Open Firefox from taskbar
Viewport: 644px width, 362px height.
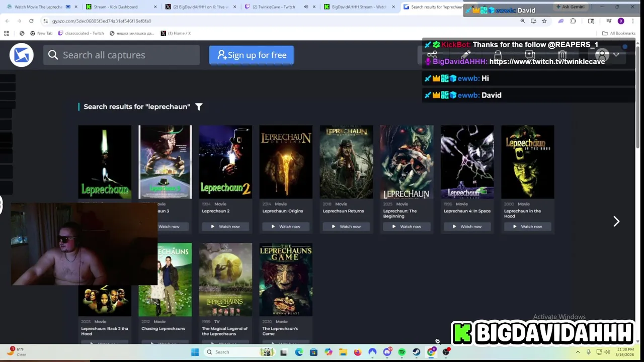click(x=358, y=352)
